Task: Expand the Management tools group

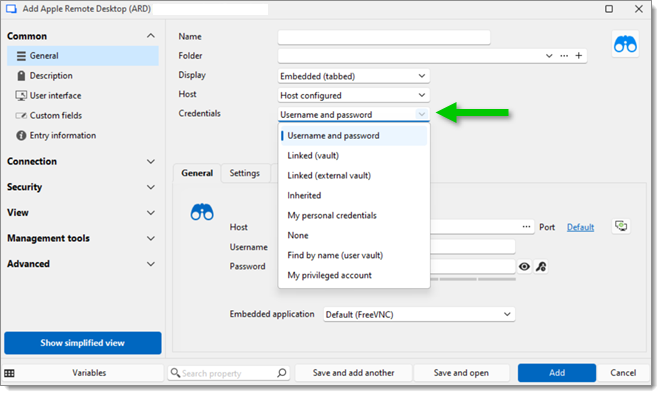Action: pyautogui.click(x=151, y=238)
